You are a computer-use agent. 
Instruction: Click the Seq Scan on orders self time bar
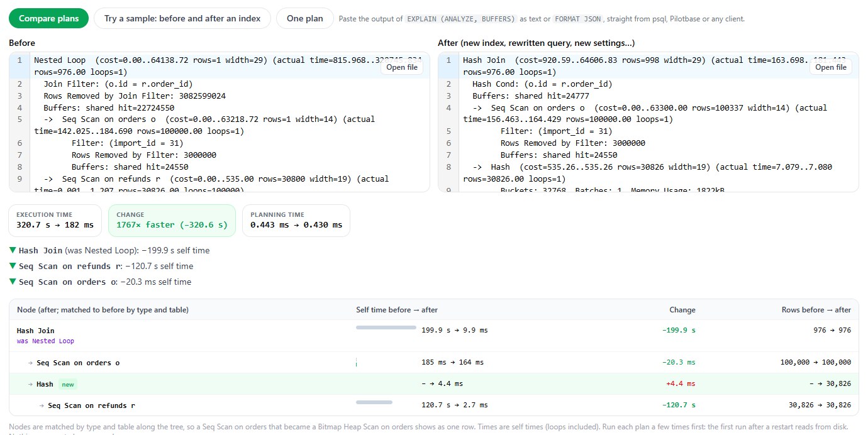(357, 363)
